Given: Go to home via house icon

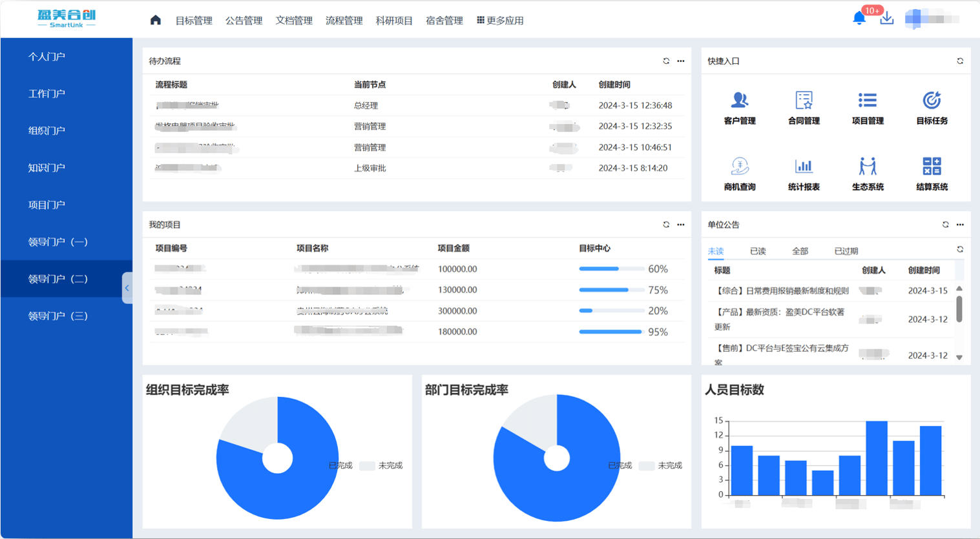Looking at the screenshot, I should click(155, 20).
